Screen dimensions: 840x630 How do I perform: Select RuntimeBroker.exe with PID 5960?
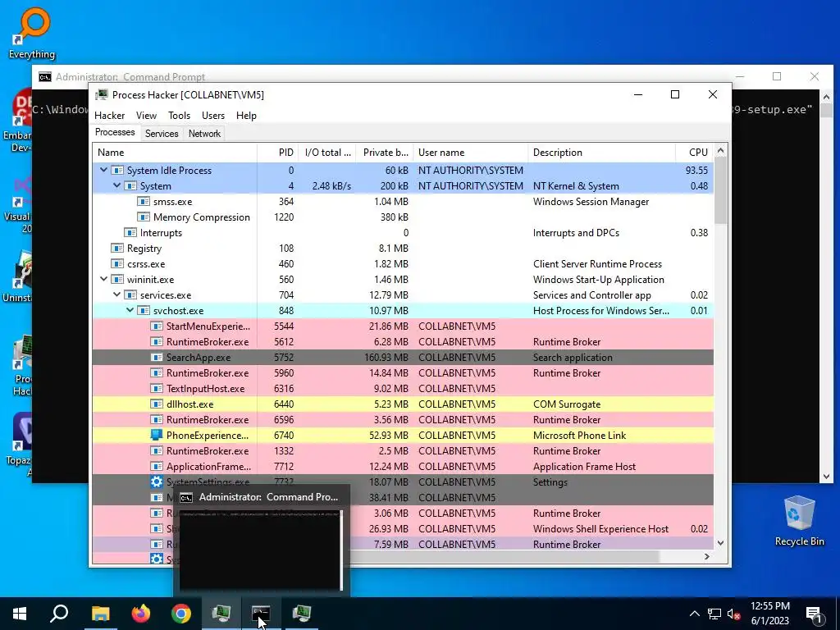pos(403,373)
